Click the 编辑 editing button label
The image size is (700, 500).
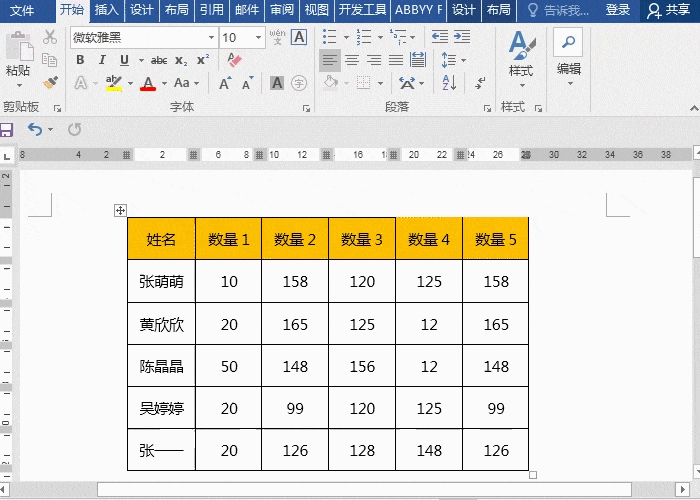569,69
